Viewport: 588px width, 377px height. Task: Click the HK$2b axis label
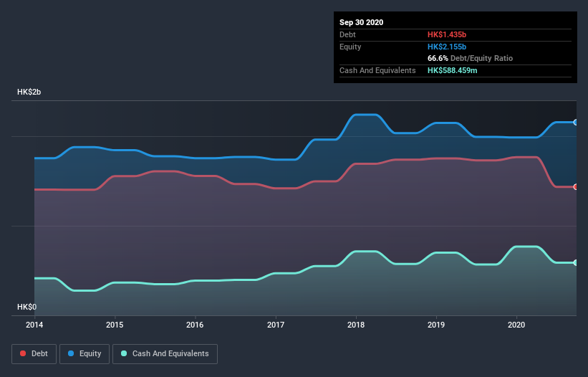click(29, 92)
